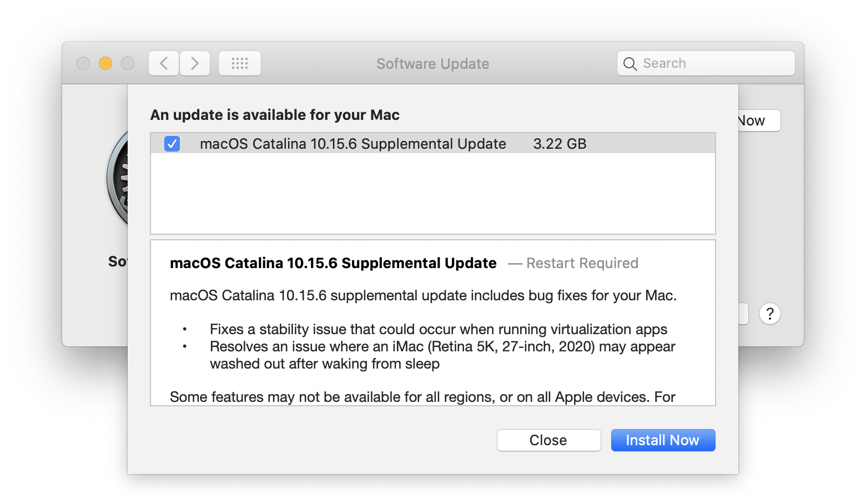
Task: Click the back navigation arrow
Action: (164, 63)
